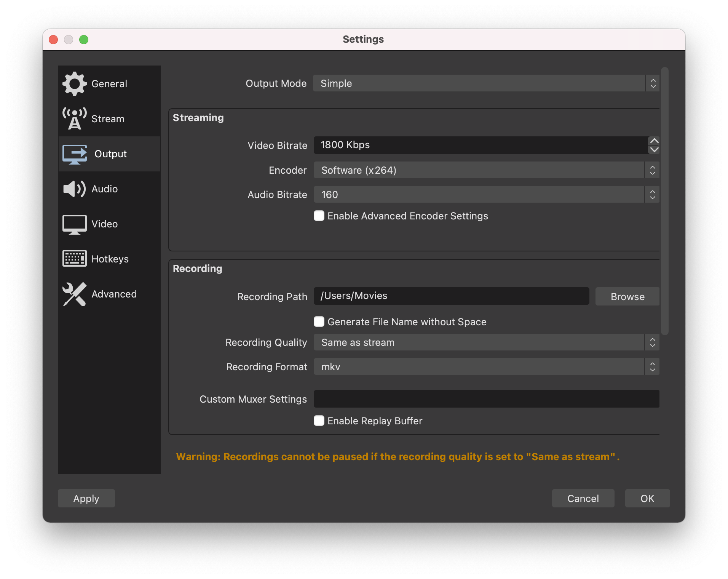The width and height of the screenshot is (728, 579).
Task: Click Browse for recording path
Action: (x=627, y=297)
